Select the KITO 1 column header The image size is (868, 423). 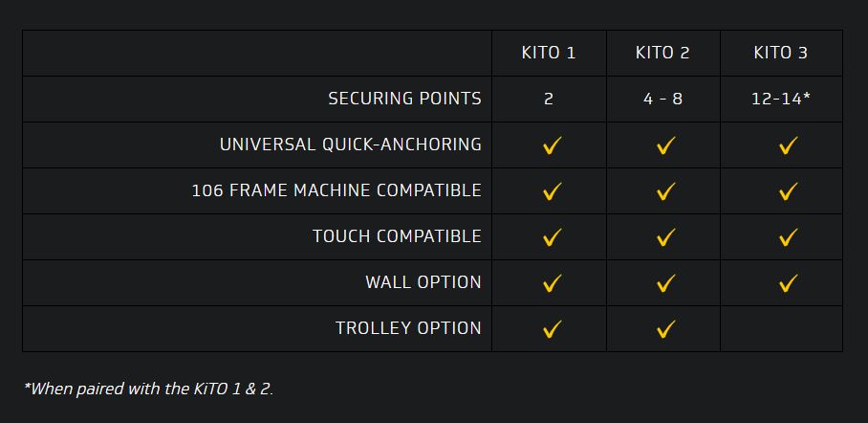point(549,53)
